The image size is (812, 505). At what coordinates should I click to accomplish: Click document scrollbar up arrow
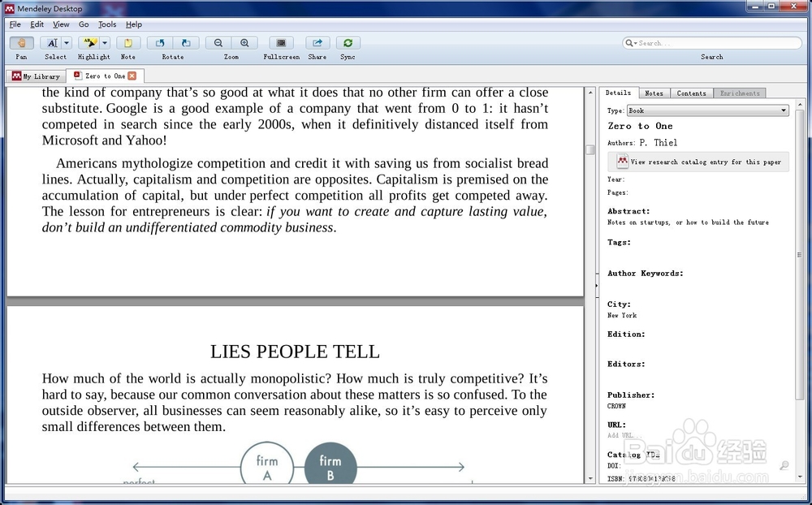pyautogui.click(x=590, y=93)
